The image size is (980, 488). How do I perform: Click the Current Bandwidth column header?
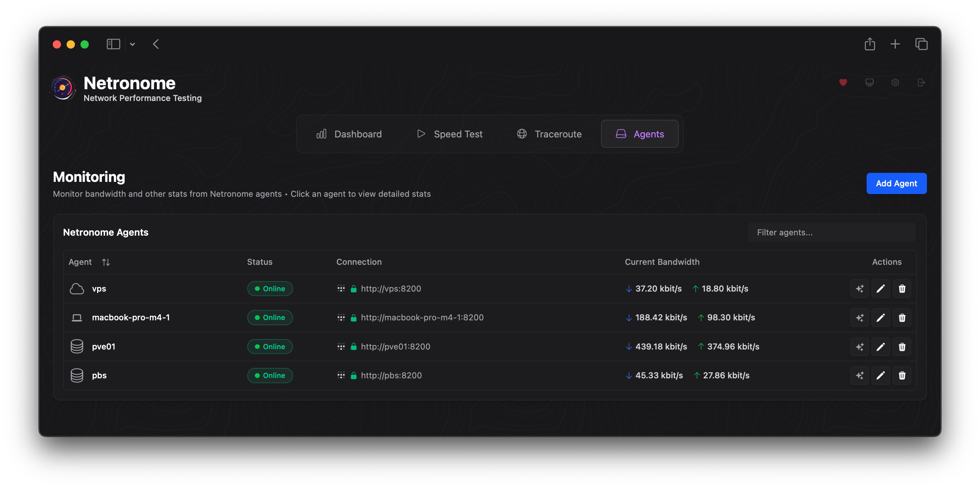(662, 262)
